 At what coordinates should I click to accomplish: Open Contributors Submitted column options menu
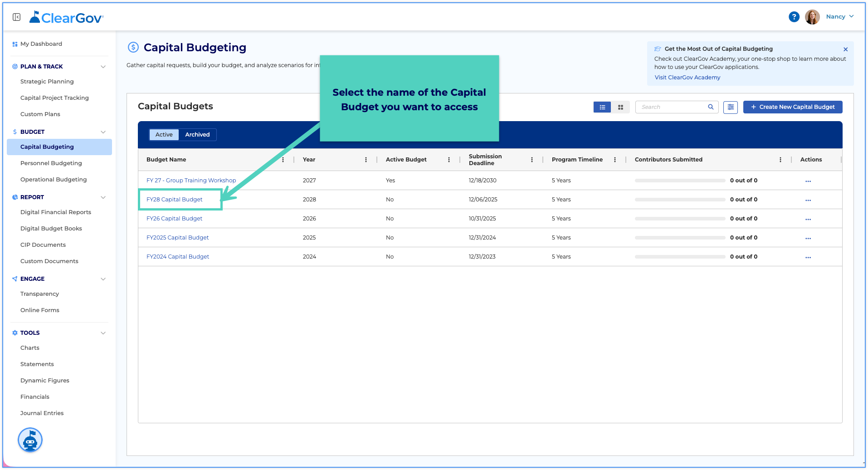click(x=780, y=160)
